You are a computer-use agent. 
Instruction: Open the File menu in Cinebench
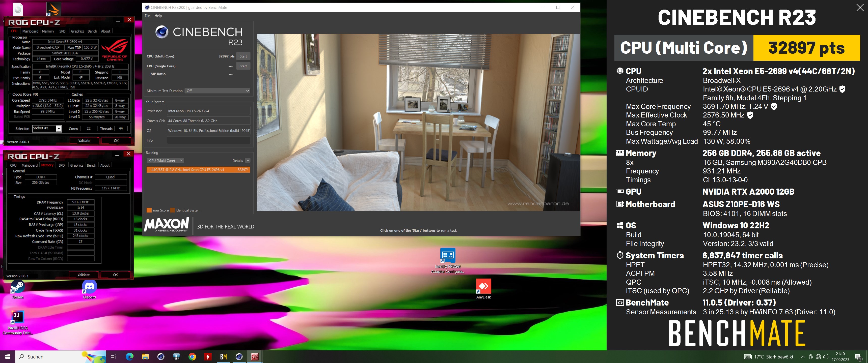click(147, 15)
